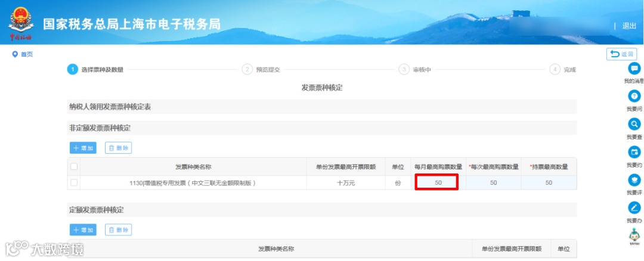This screenshot has height=261, width=644.
Task: Click 删除 under 非定额发票票种核定
Action: pyautogui.click(x=118, y=148)
